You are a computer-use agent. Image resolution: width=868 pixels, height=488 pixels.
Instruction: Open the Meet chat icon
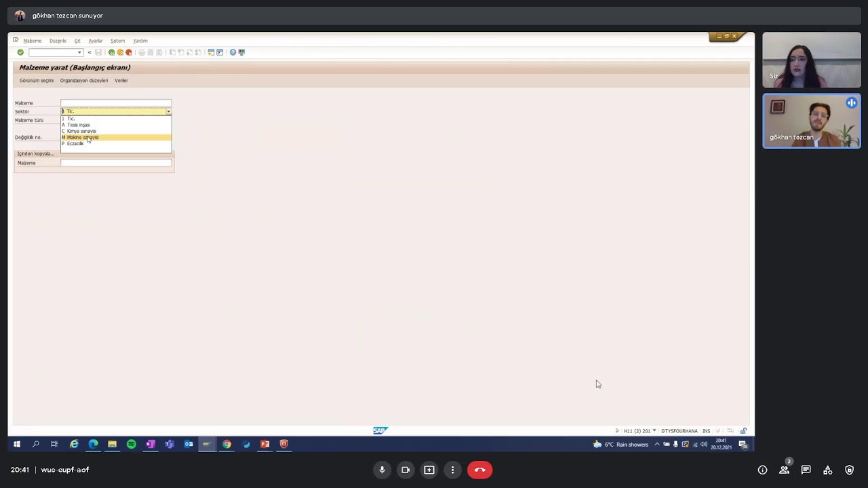click(806, 470)
